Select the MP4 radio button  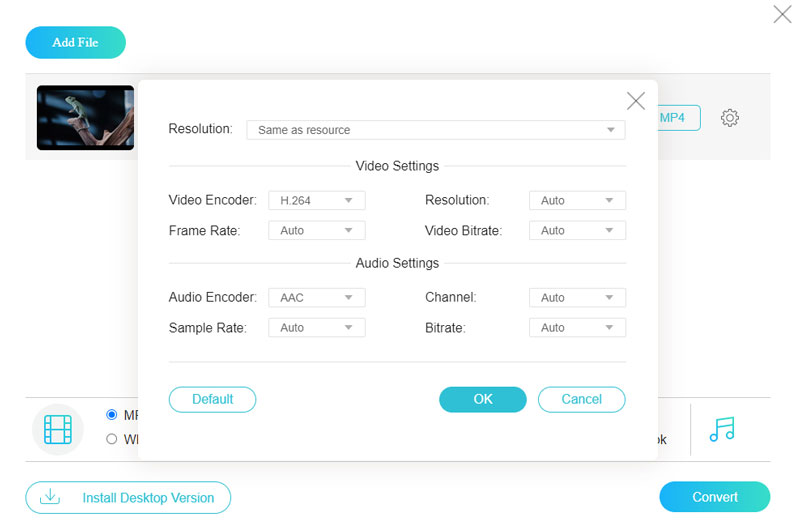click(112, 414)
